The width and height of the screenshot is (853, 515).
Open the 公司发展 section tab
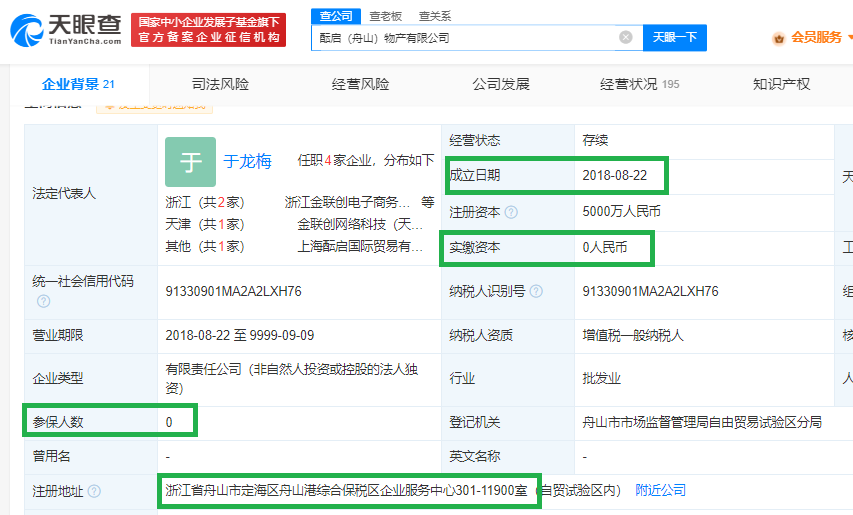pyautogui.click(x=501, y=84)
